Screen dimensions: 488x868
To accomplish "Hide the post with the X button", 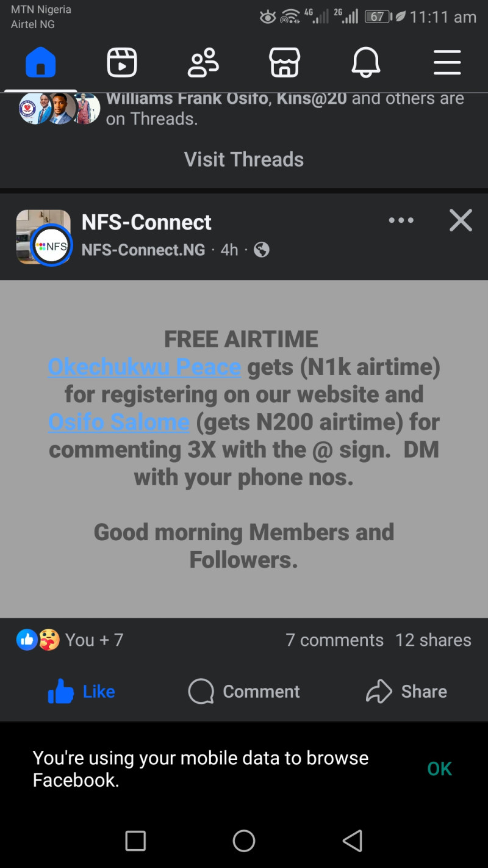I will (x=461, y=220).
